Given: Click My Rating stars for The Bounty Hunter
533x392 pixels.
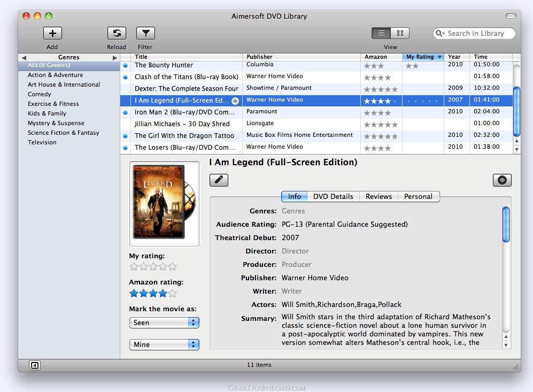Looking at the screenshot, I should pyautogui.click(x=412, y=66).
